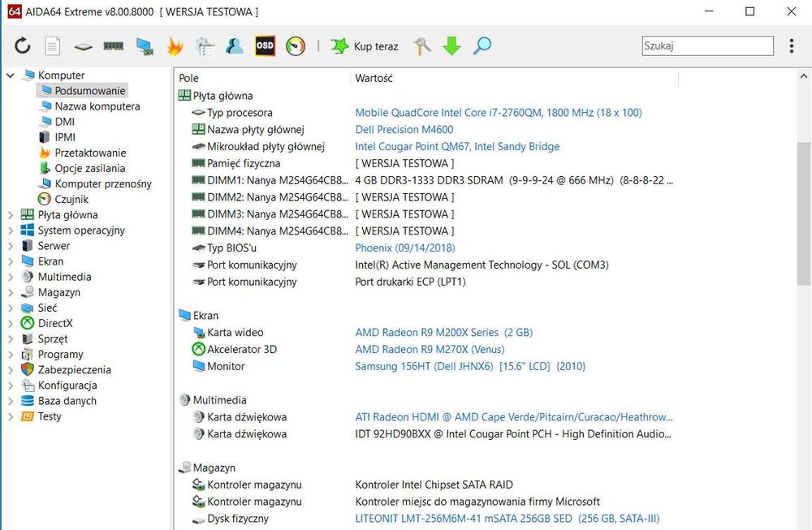
Task: Select the IDT 92HD90BXX sound card value
Action: coord(512,433)
